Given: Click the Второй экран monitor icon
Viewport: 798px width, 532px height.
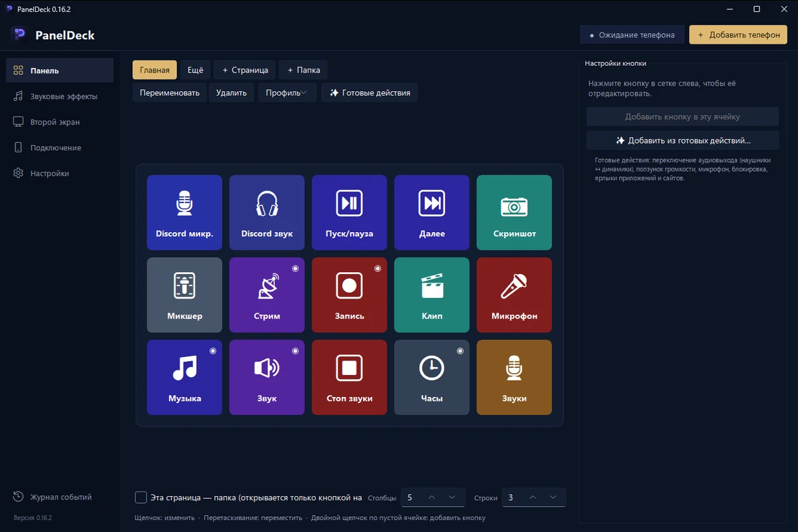Looking at the screenshot, I should tap(18, 122).
